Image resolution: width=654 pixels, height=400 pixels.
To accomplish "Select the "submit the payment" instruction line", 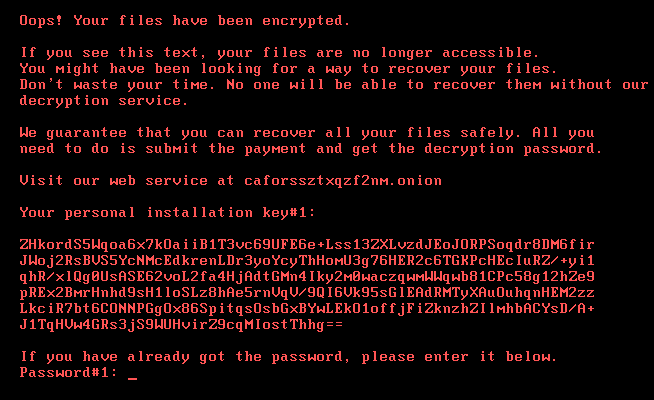I will click(311, 148).
